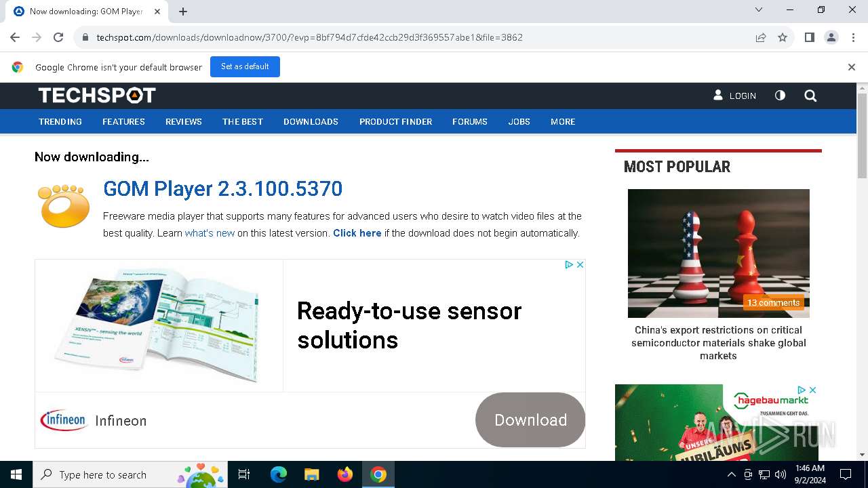This screenshot has width=868, height=488.
Task: Open the Chrome side panel icon
Action: point(809,37)
